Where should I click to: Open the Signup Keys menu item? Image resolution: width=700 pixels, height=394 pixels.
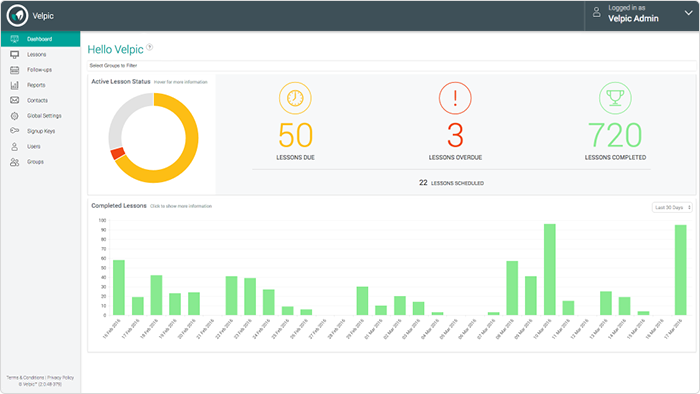tap(41, 131)
